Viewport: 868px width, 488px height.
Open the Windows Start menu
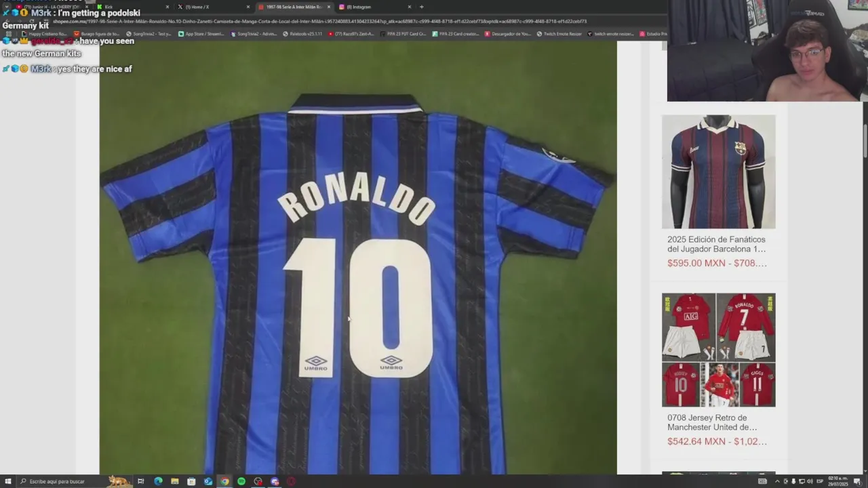click(8, 481)
